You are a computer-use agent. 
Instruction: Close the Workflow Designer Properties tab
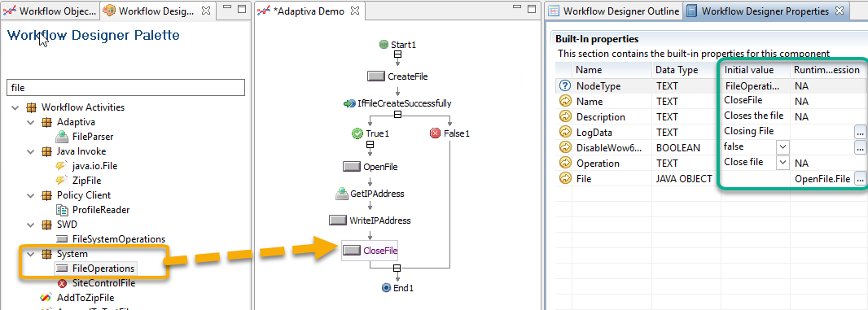point(839,11)
